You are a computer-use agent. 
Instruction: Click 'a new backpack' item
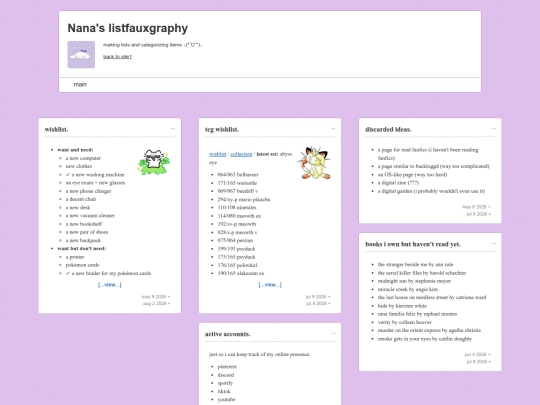click(83, 240)
